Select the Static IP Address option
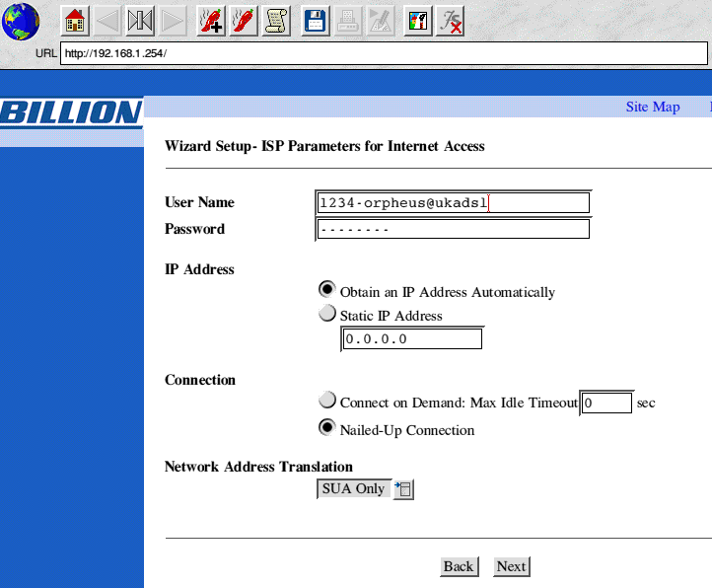Image resolution: width=712 pixels, height=588 pixels. click(x=326, y=314)
